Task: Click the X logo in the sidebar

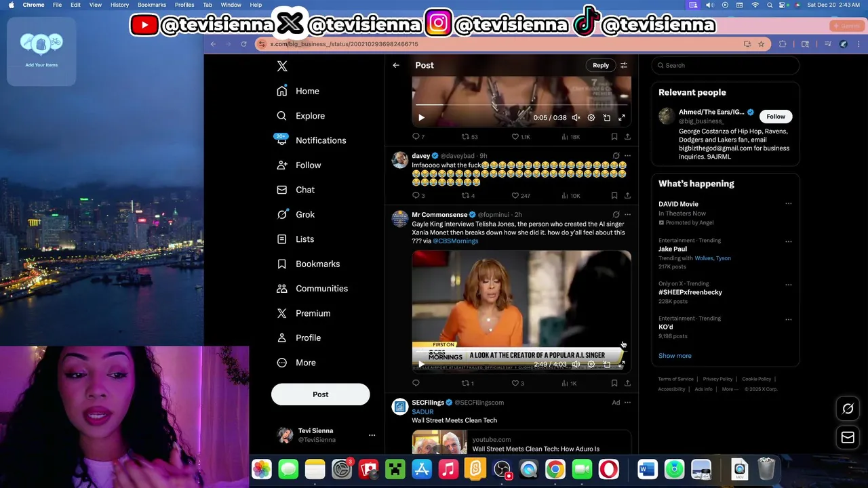Action: (282, 66)
